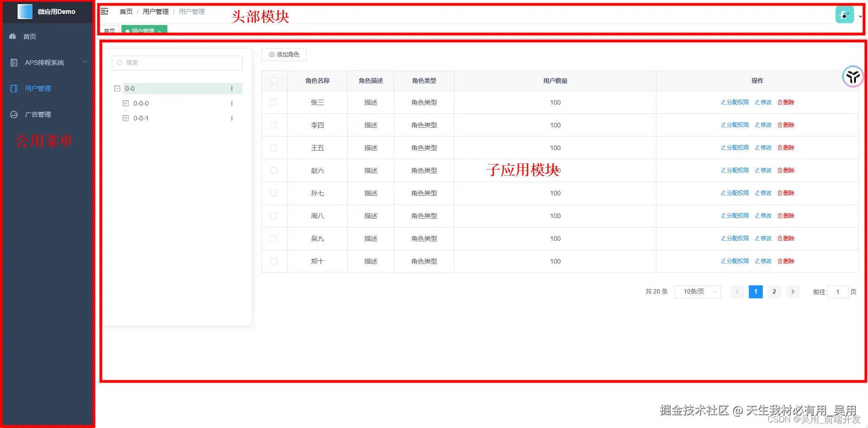Select all rows via the header checkbox
Screen dimensions: 868x428
(274, 80)
